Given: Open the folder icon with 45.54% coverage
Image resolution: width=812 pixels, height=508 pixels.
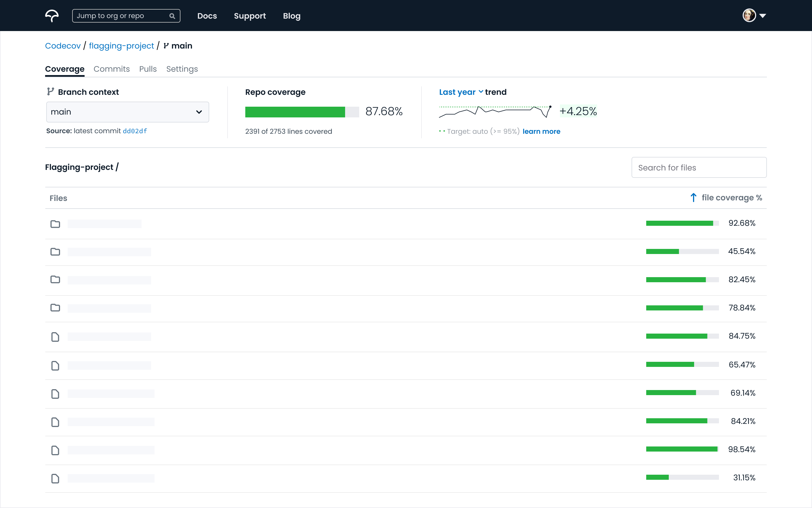Looking at the screenshot, I should coord(55,252).
